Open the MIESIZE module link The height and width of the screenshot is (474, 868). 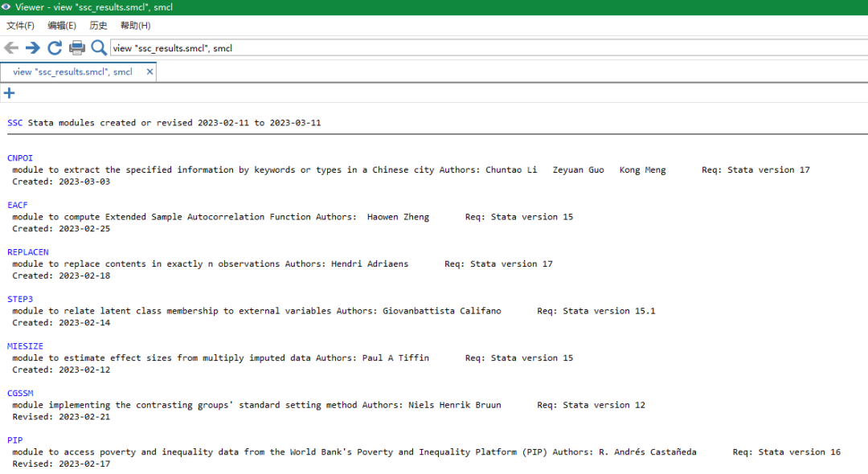(x=25, y=346)
